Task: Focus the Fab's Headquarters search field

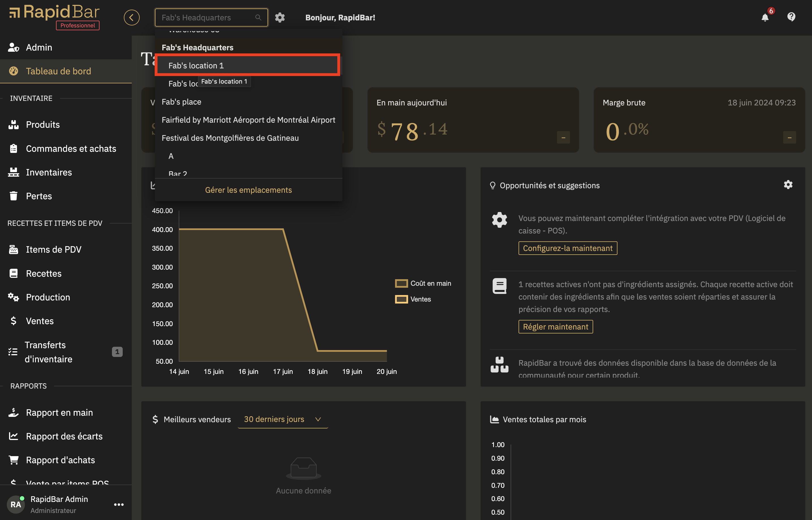Action: pyautogui.click(x=211, y=18)
